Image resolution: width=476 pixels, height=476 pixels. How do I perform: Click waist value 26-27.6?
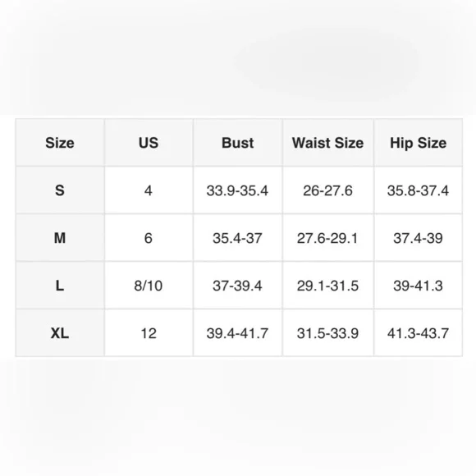[x=327, y=190]
